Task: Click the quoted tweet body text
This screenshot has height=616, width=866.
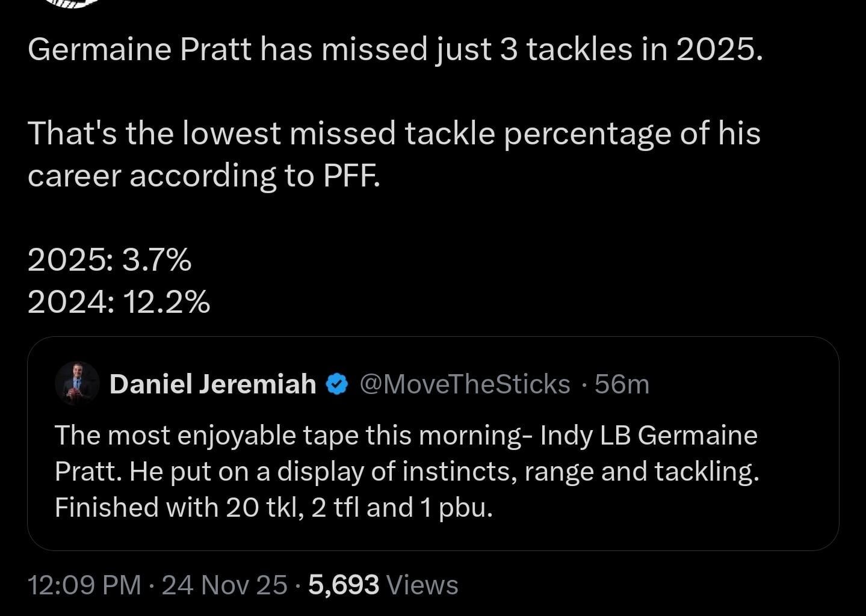Action: (x=406, y=471)
